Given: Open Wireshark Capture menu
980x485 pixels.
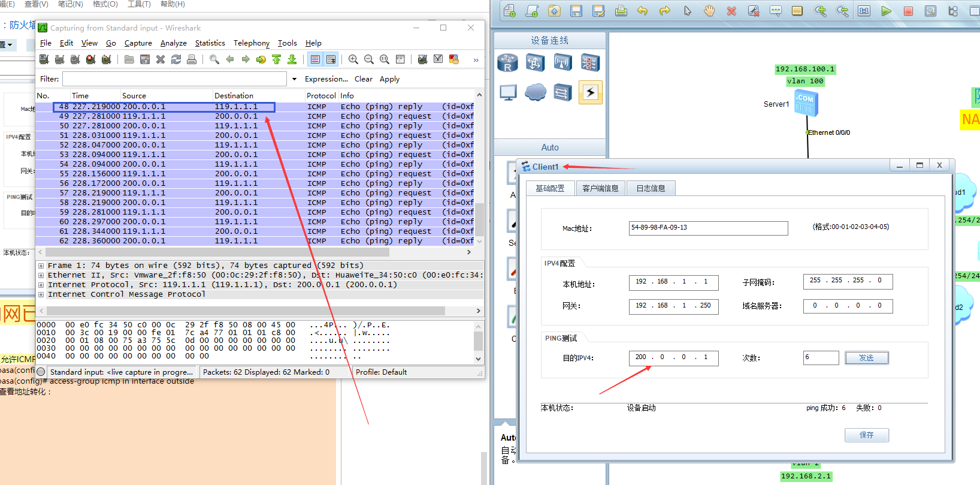Looking at the screenshot, I should coord(138,43).
